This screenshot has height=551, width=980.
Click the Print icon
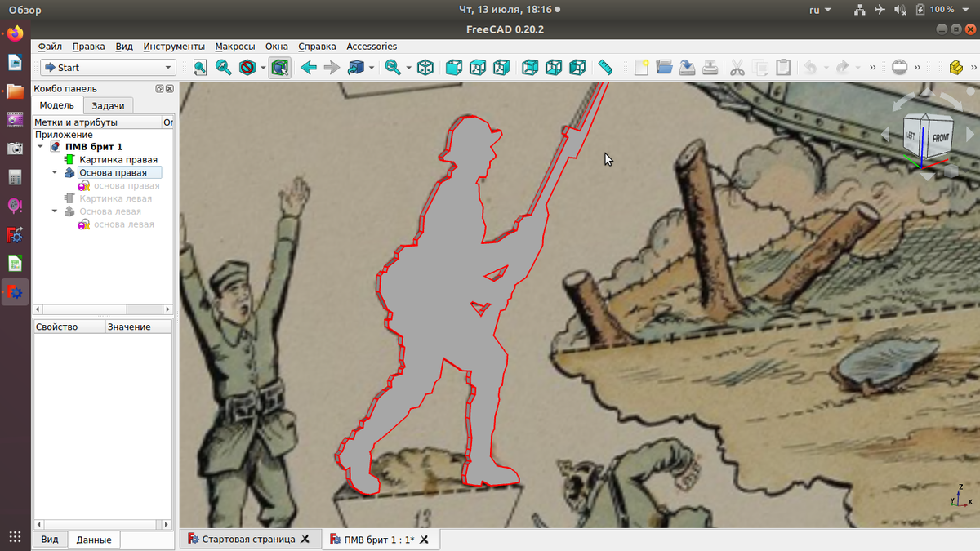[x=710, y=68]
